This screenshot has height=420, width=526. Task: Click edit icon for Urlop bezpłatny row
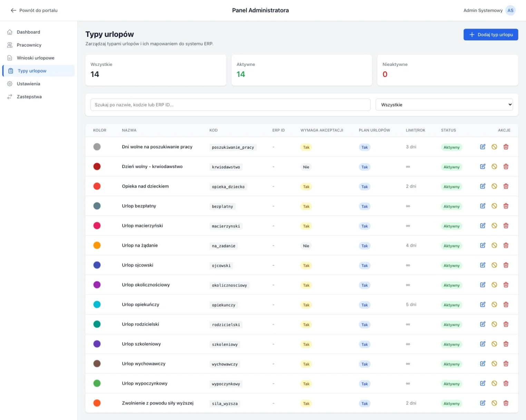click(483, 206)
